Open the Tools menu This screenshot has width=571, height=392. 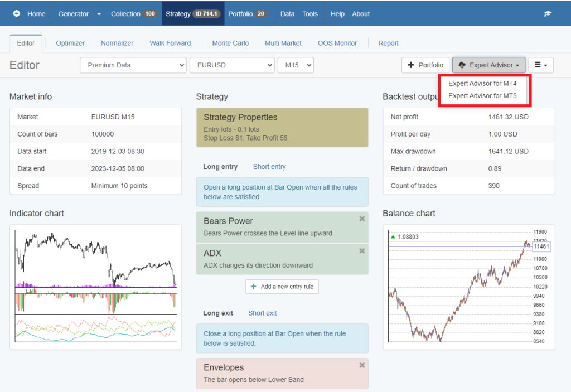(310, 13)
